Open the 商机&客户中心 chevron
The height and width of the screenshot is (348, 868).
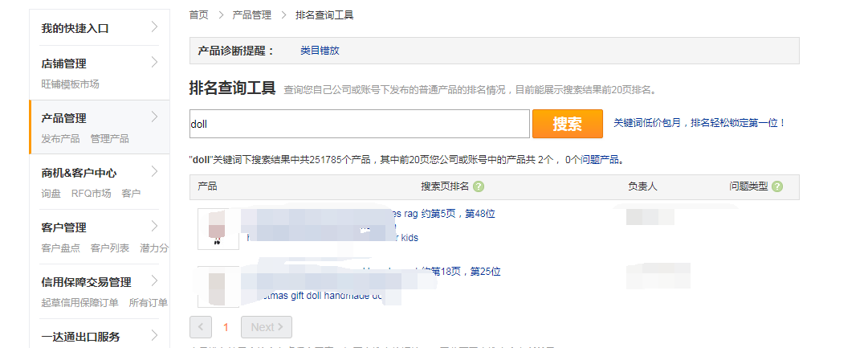click(x=154, y=171)
